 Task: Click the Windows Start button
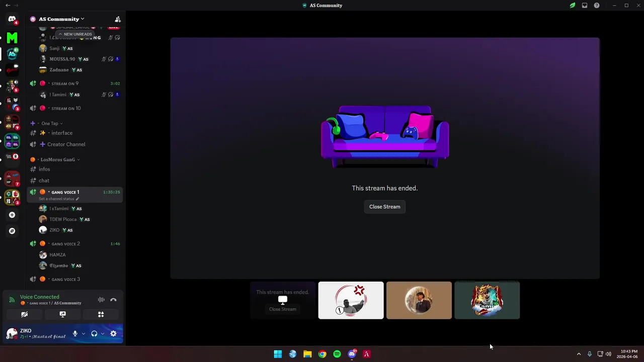[x=278, y=354]
